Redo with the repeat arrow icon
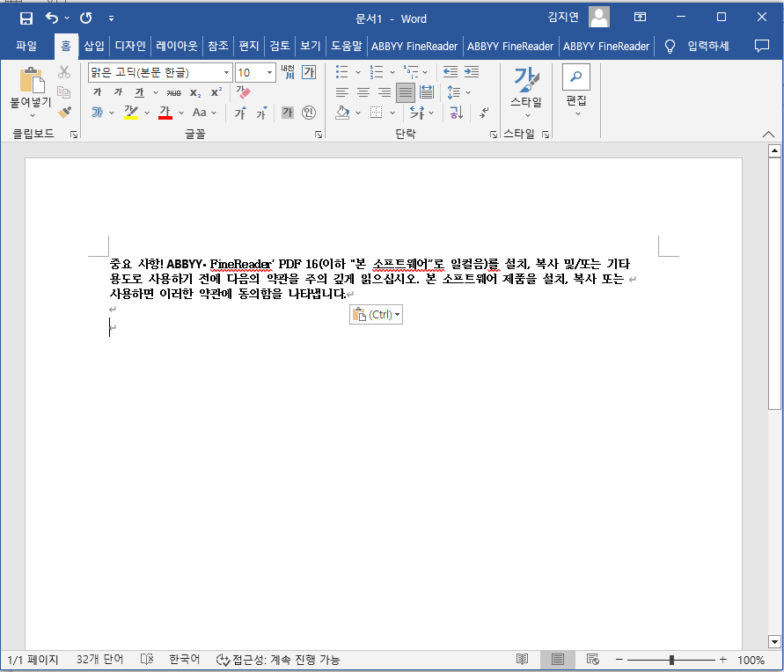784x672 pixels. [x=86, y=18]
